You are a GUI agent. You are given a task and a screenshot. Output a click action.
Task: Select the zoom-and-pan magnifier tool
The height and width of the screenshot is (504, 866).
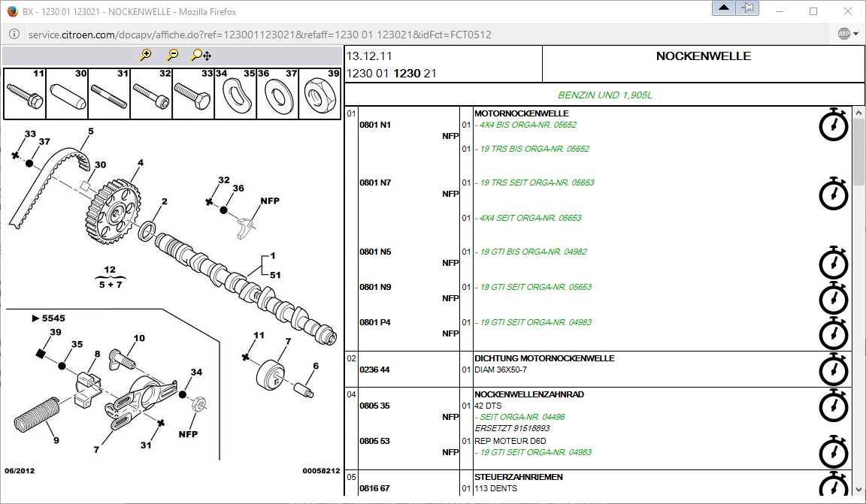[201, 55]
